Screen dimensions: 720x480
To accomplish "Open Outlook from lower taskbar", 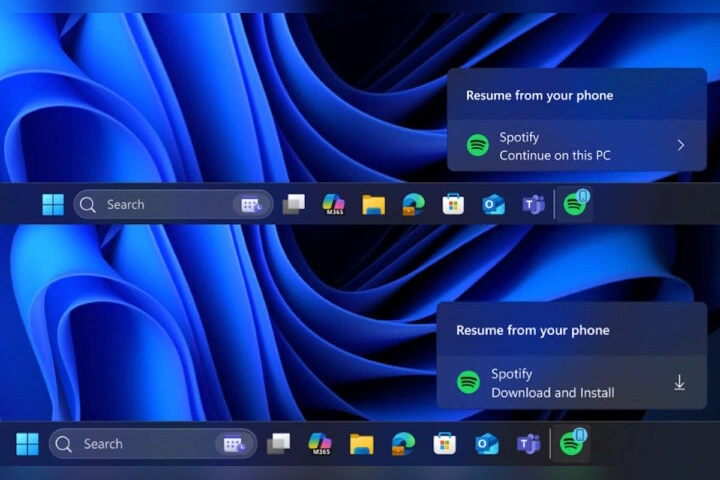I will [487, 444].
